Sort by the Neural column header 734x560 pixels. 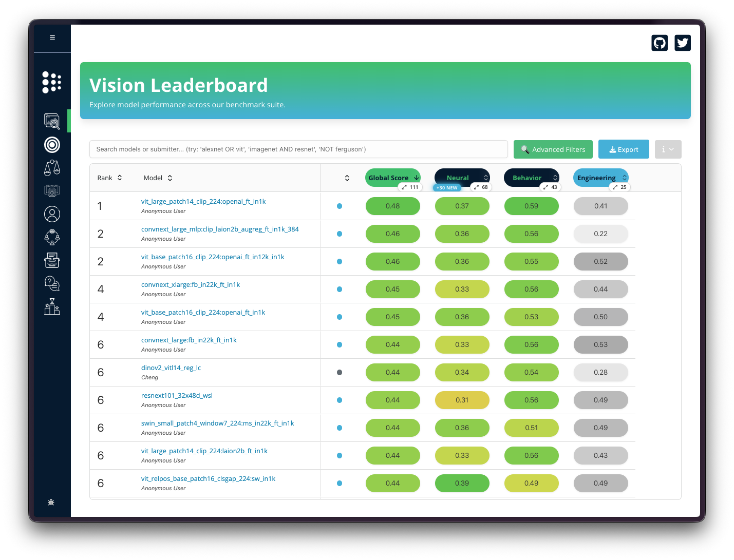[462, 177]
